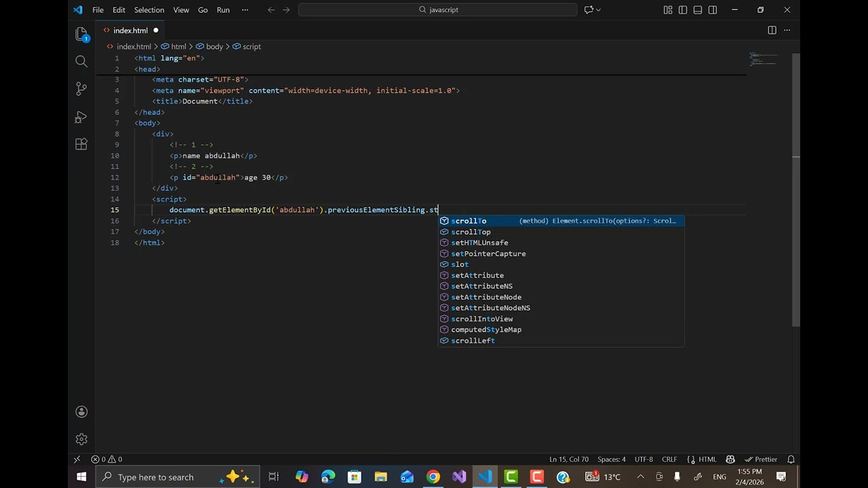
Task: Choose scrollTop from suggestions
Action: point(561,232)
